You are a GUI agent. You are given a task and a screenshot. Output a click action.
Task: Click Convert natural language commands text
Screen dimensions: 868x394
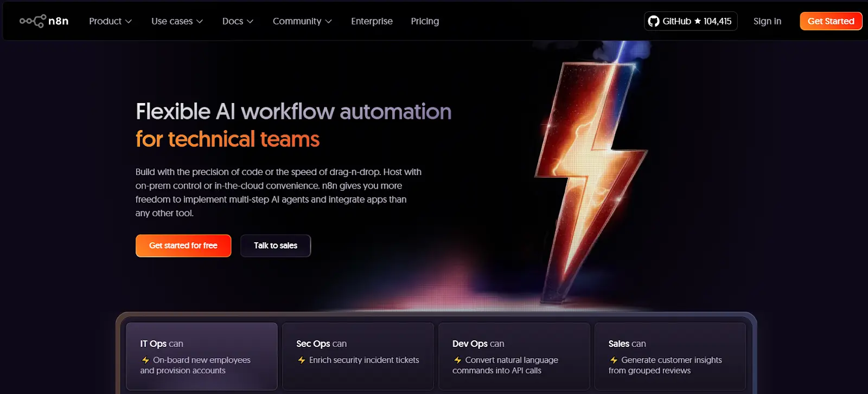point(505,365)
